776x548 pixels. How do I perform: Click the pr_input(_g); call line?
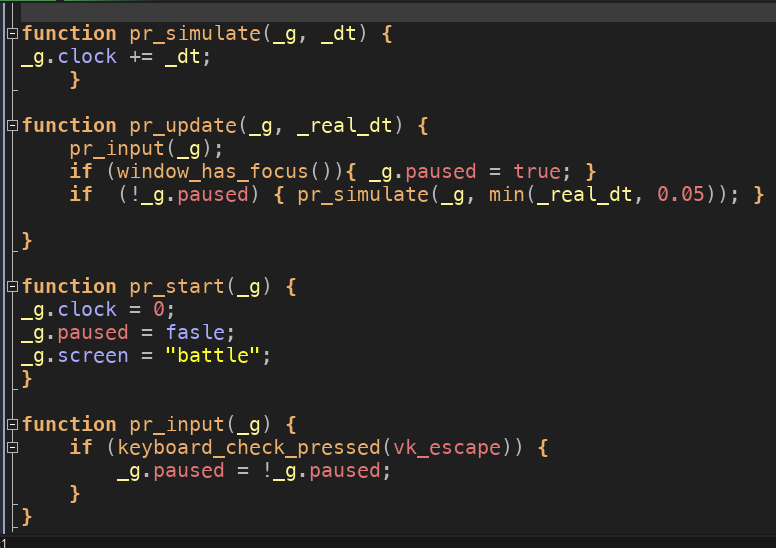146,149
